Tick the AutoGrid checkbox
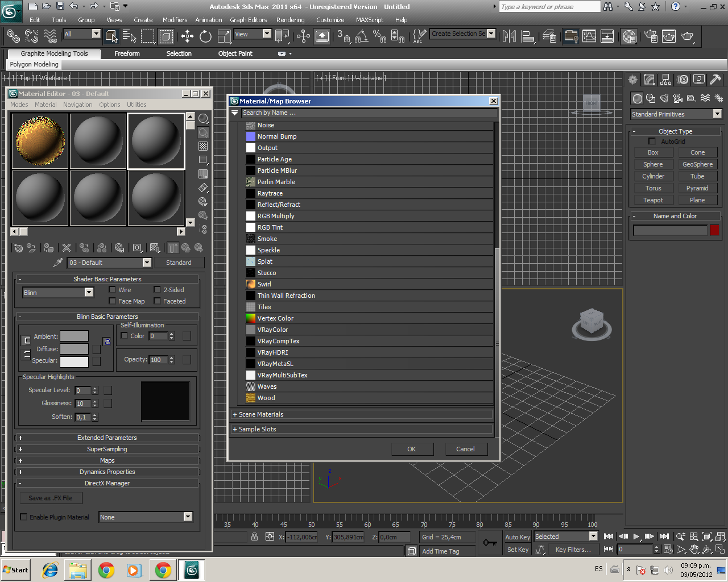Image resolution: width=728 pixels, height=582 pixels. (x=652, y=142)
